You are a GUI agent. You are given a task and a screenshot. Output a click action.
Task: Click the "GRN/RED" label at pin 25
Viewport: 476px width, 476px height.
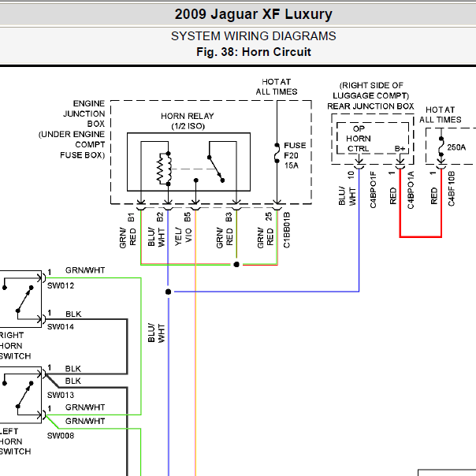pos(265,238)
